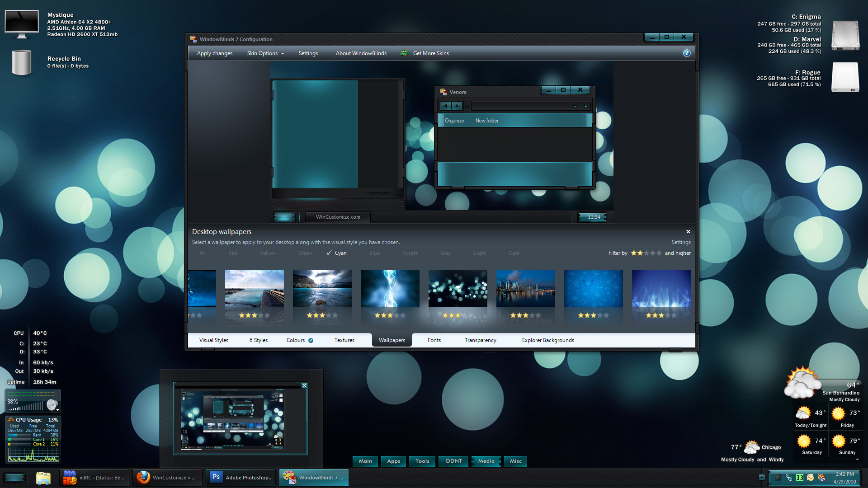Select the bokeh lights wallpaper thumbnail
The width and height of the screenshot is (868, 488).
(458, 288)
